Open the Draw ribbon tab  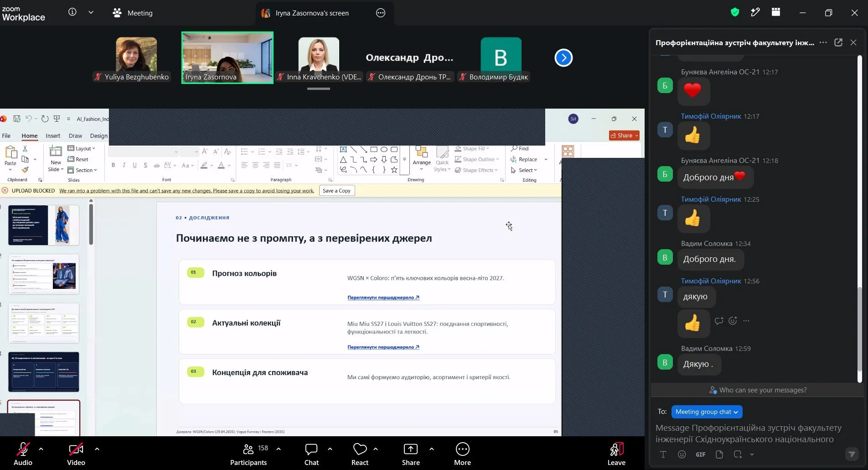click(75, 136)
